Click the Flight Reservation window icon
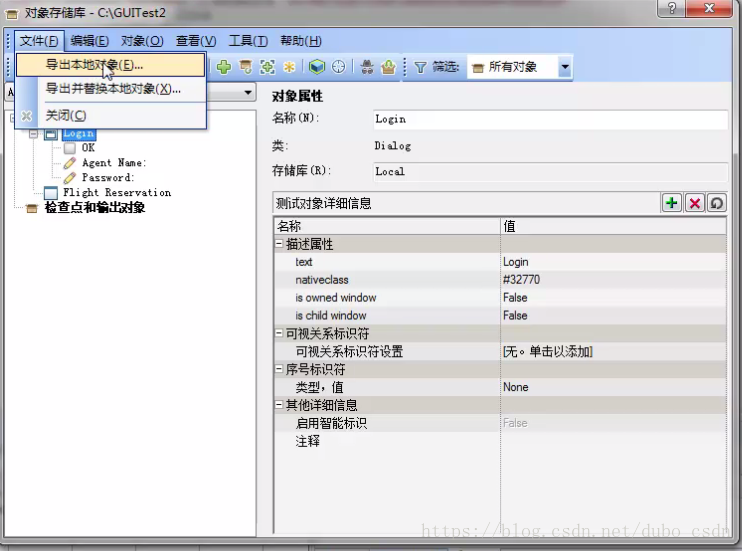 coord(51,193)
